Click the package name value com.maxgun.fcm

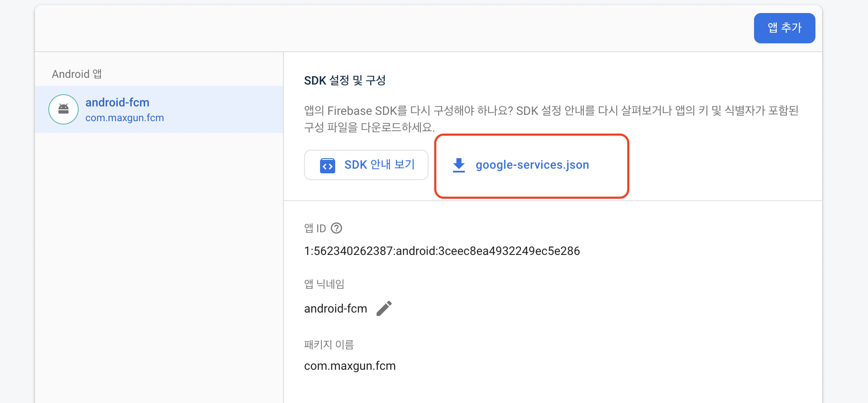click(x=350, y=366)
